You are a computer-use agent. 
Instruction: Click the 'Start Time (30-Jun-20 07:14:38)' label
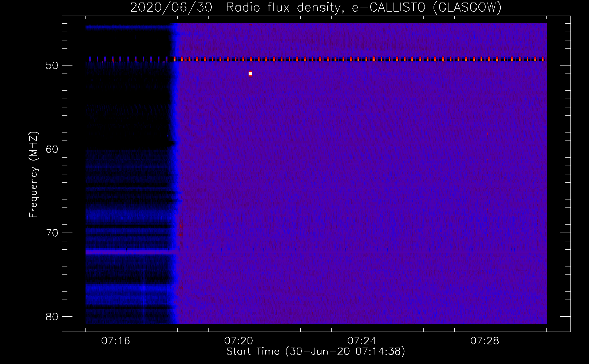tap(316, 352)
